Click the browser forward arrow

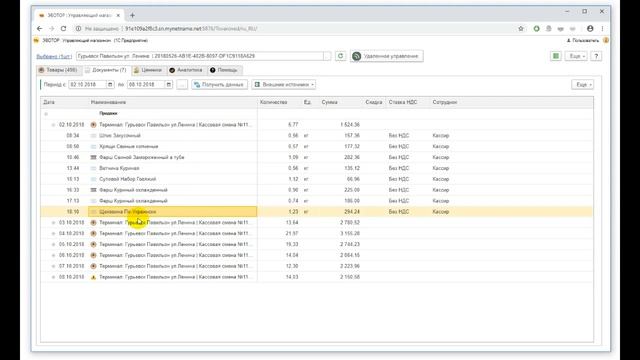point(51,29)
